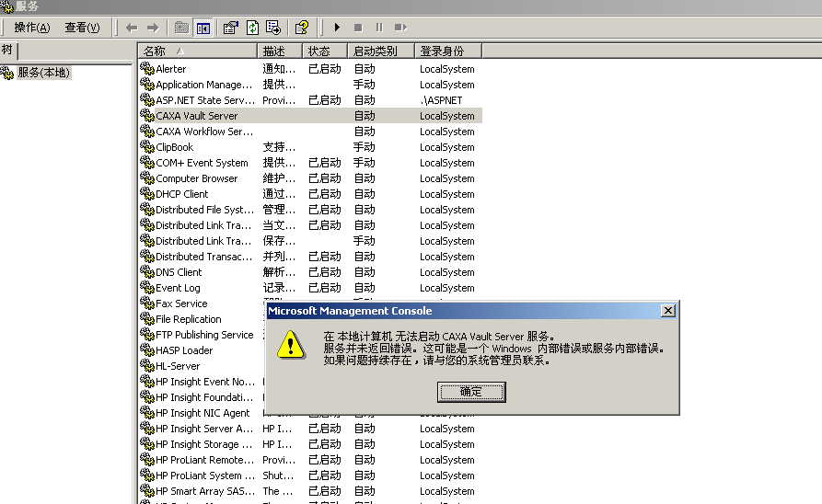The width and height of the screenshot is (822, 504).
Task: Sort by the 名称 column header
Action: click(197, 51)
